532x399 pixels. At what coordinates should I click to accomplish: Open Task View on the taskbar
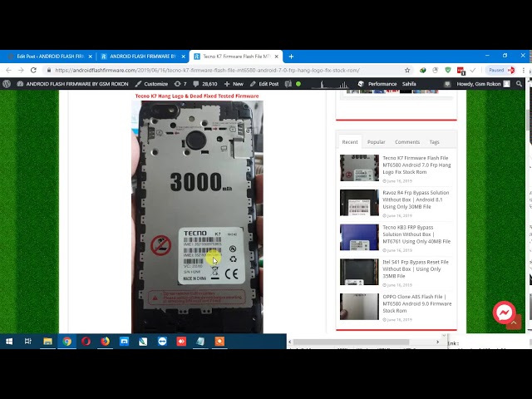click(x=28, y=342)
